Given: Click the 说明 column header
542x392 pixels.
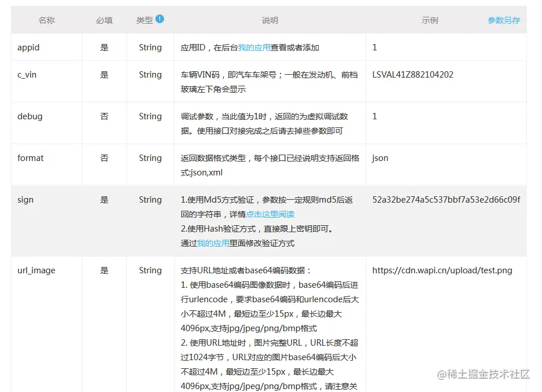Looking at the screenshot, I should (x=270, y=20).
